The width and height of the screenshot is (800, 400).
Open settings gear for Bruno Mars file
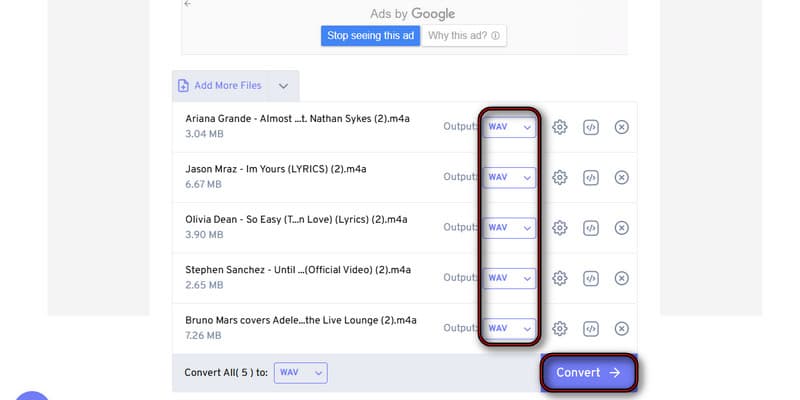(x=560, y=329)
